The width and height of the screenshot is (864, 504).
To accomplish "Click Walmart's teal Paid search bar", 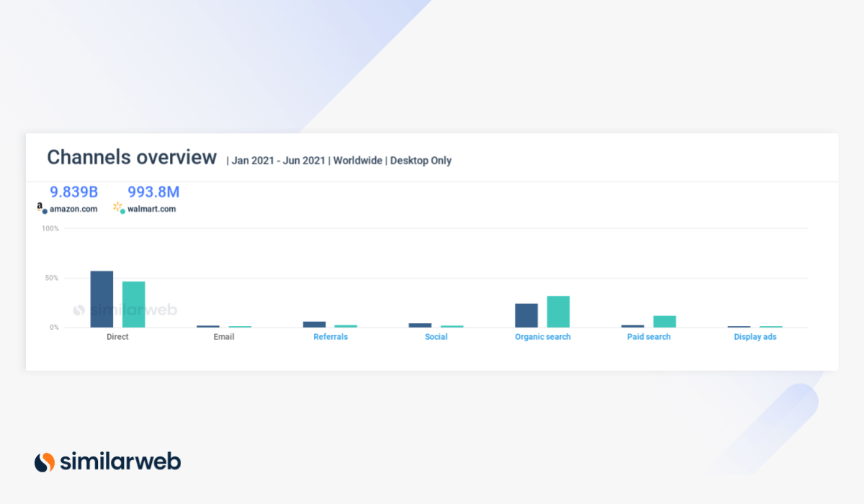I will click(665, 321).
